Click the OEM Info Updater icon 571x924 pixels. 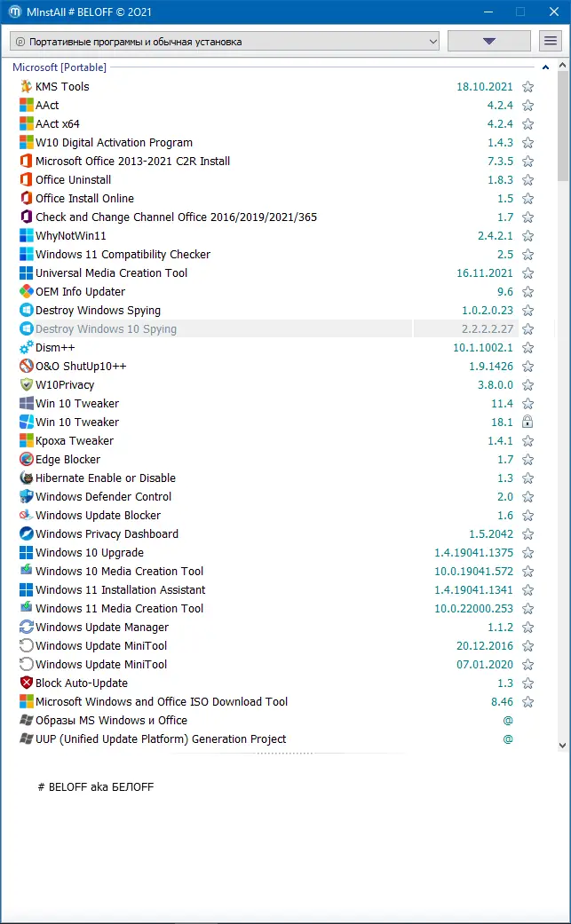click(26, 292)
